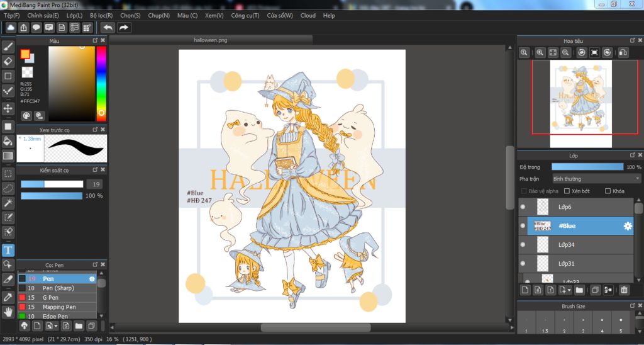Viewport: 644px width, 345px height.
Task: Click the cloud icon in top toolbar
Action: 11,28
